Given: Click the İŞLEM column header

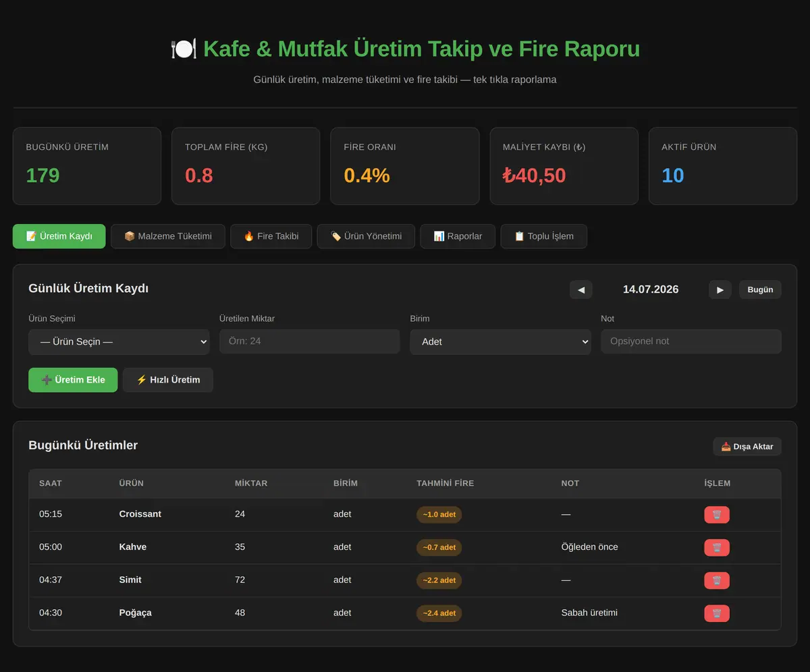Looking at the screenshot, I should click(718, 483).
